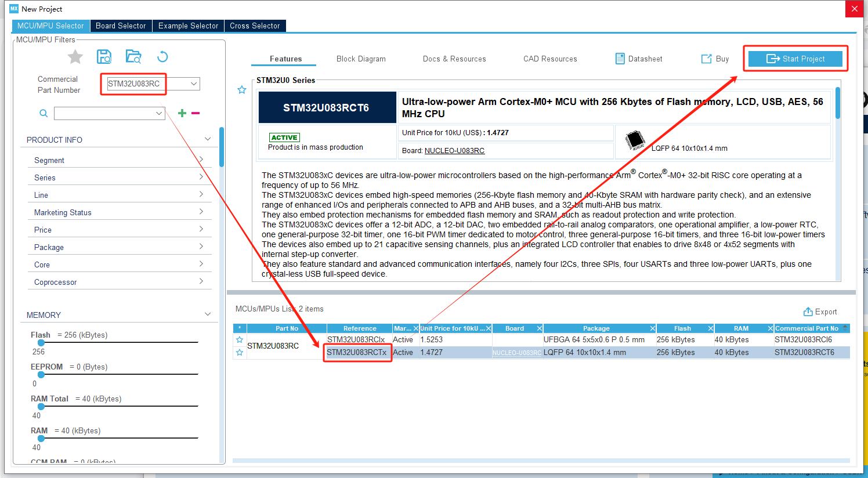Click the ACTIVE status badge
The height and width of the screenshot is (478, 868).
tap(284, 137)
